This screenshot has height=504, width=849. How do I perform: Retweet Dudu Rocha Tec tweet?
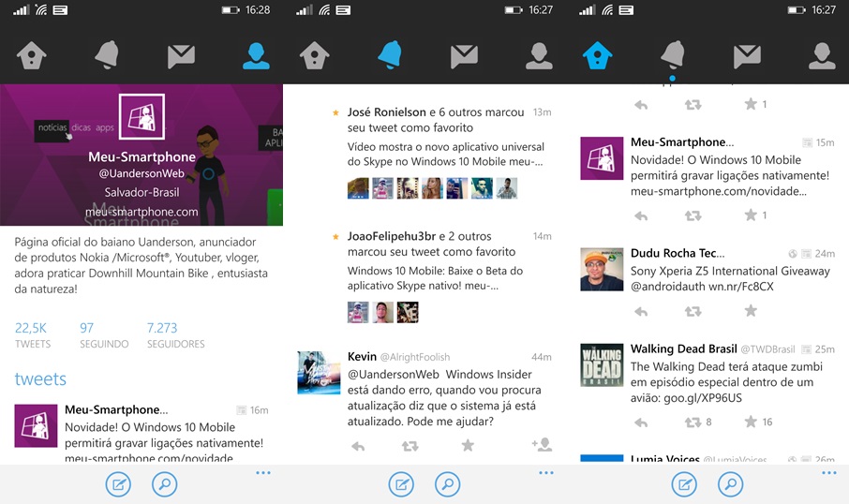(x=693, y=312)
